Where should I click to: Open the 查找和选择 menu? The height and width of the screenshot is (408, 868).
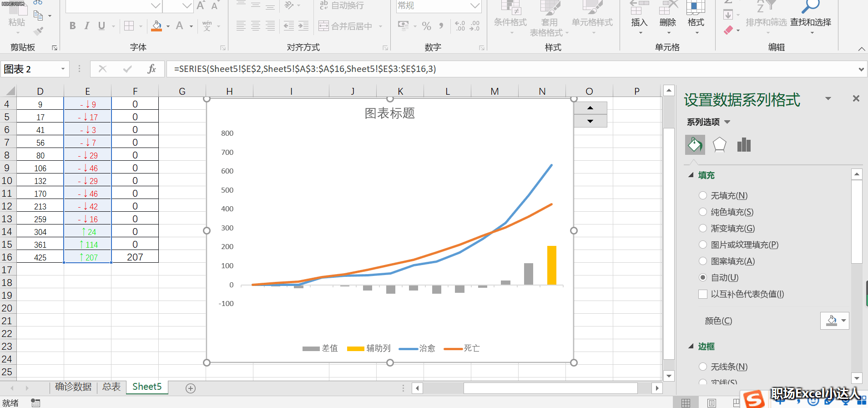click(811, 18)
